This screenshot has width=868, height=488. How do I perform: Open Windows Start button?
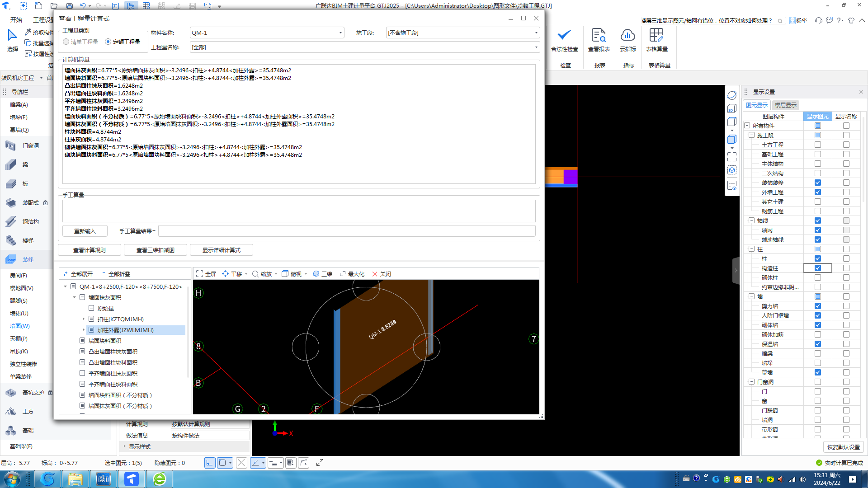pos(12,479)
